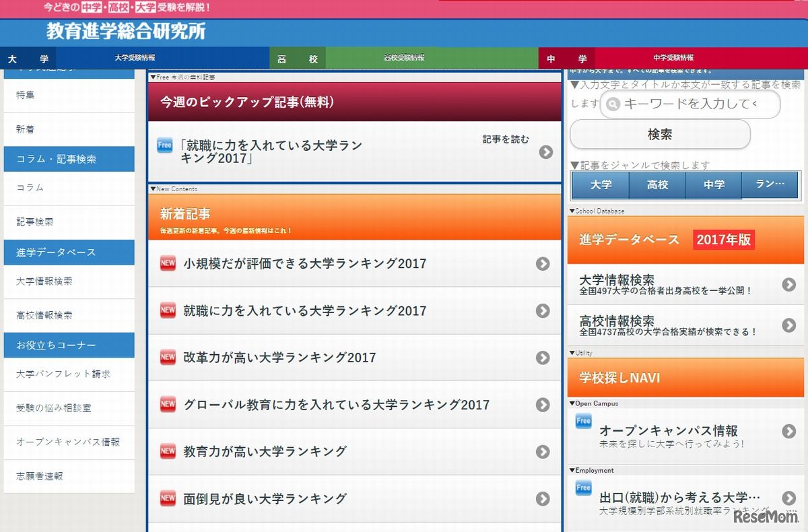Click arrow icon next to 面倒見が良い大学ランキング

tap(543, 498)
